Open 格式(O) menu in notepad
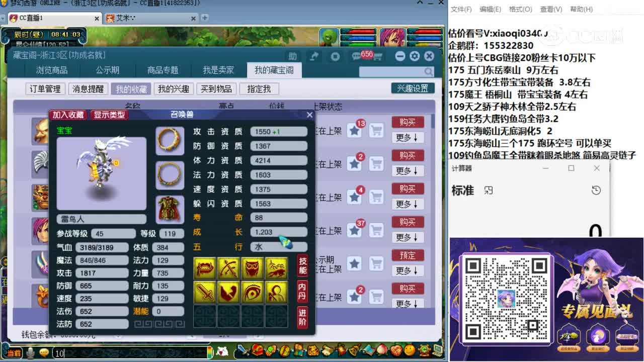 pos(520,9)
